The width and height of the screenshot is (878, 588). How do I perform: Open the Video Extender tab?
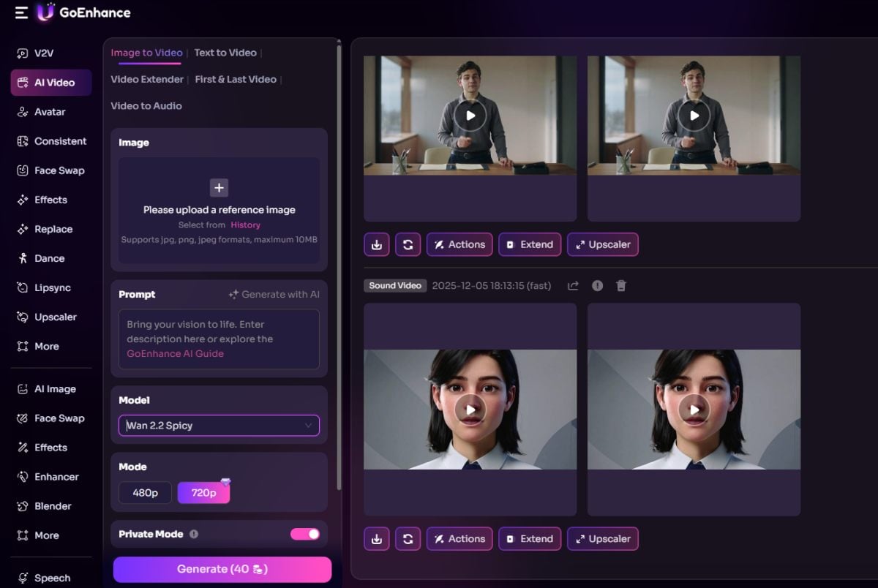146,79
